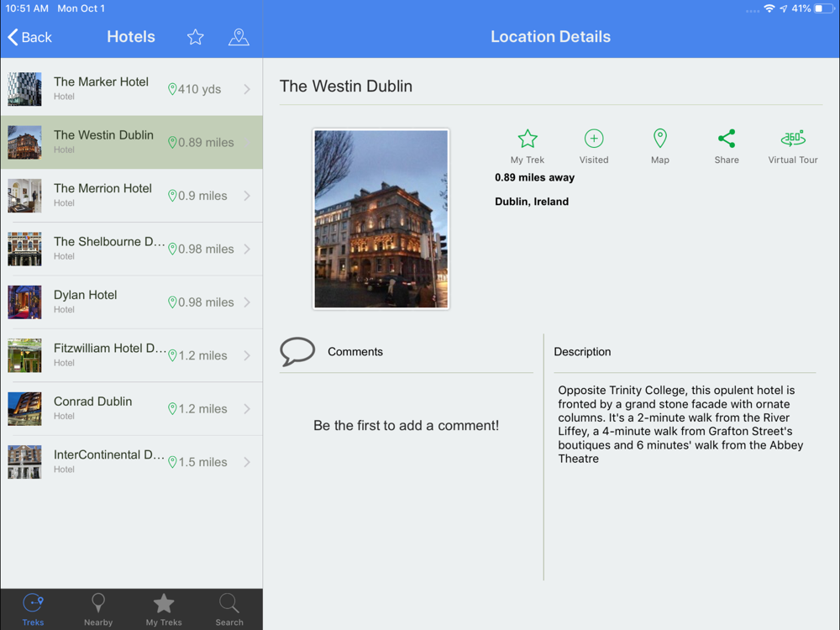Expand The Marker Hotel row chevron
The image size is (840, 630).
click(247, 89)
